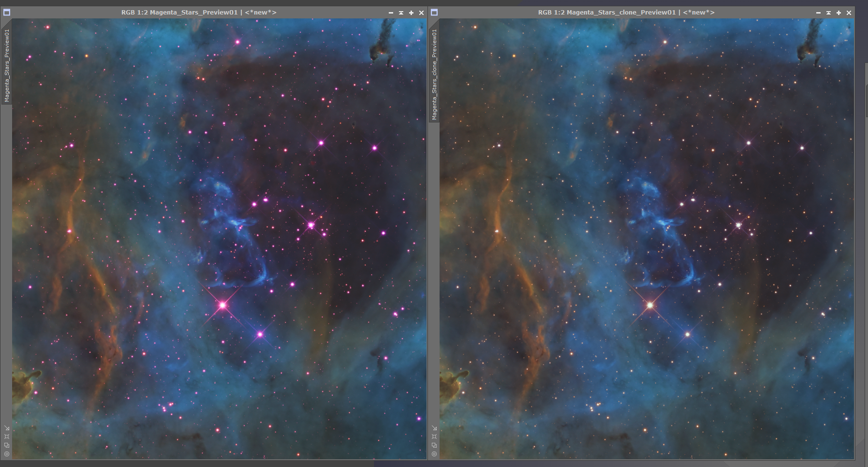Open the window menu icon of the Magenta_Stars_Preview01 window
The width and height of the screenshot is (868, 467).
7,13
